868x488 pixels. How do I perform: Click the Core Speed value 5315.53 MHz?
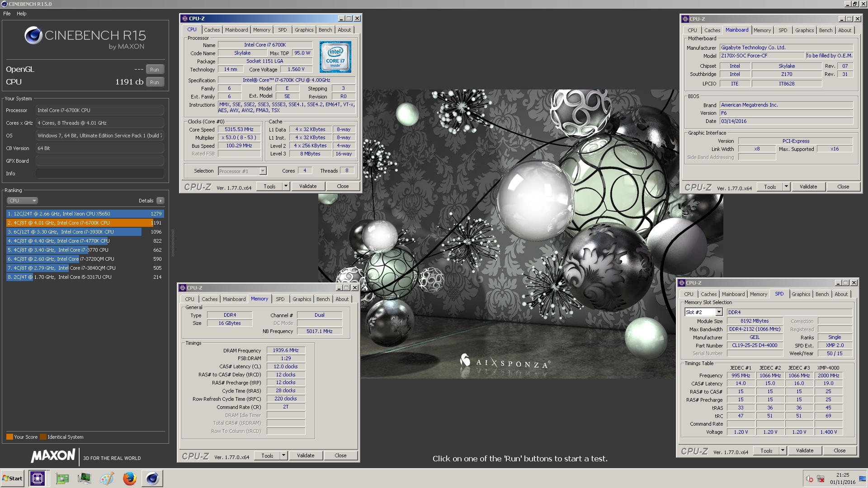[240, 129]
